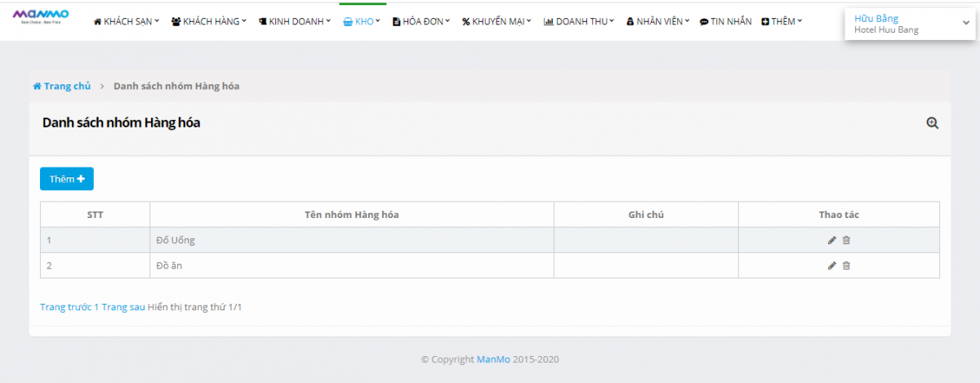The image size is (980, 383).
Task: Expand the KHÁCH SẠN dropdown menu
Action: coord(127,22)
